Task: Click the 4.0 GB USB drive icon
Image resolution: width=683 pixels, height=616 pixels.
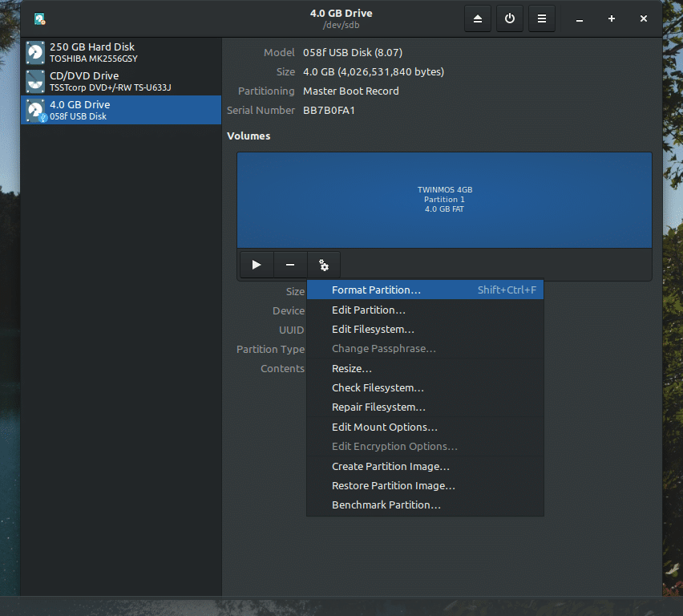Action: 35,110
